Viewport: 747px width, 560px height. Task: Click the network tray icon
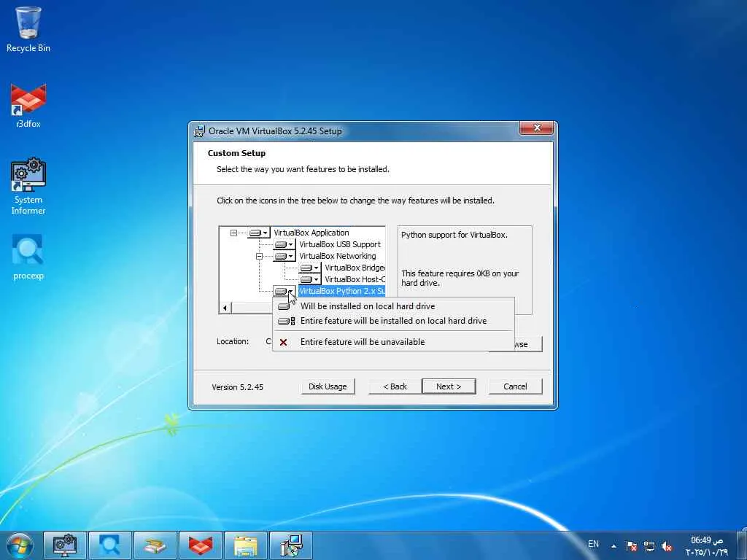pyautogui.click(x=649, y=545)
